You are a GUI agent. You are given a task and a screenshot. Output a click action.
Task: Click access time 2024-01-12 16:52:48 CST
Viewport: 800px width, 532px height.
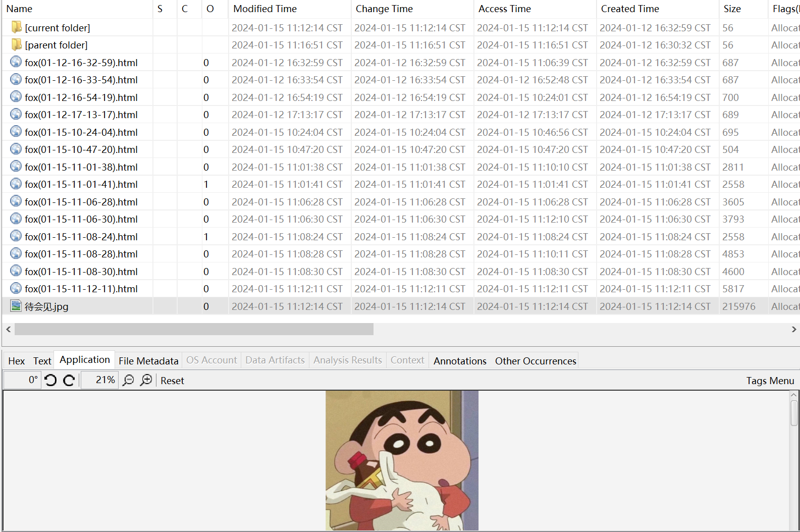[532, 80]
